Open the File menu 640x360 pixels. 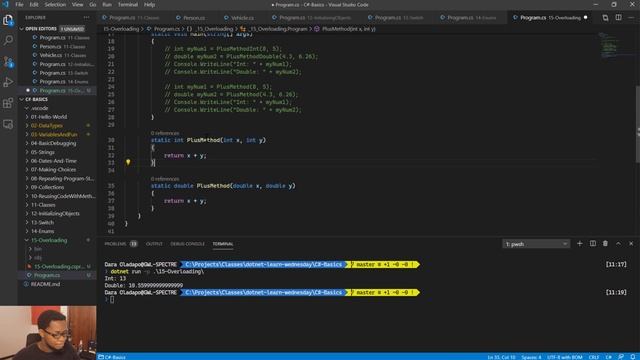19,4
